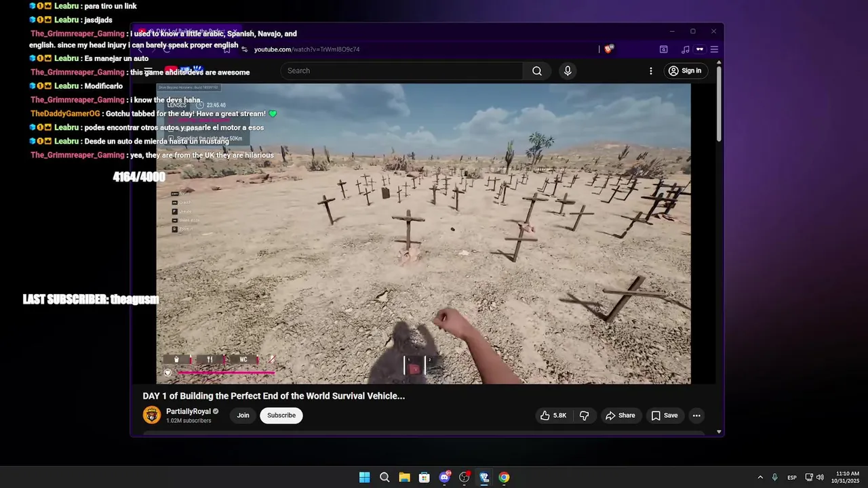Open volume speaker tray icon

tap(820, 477)
